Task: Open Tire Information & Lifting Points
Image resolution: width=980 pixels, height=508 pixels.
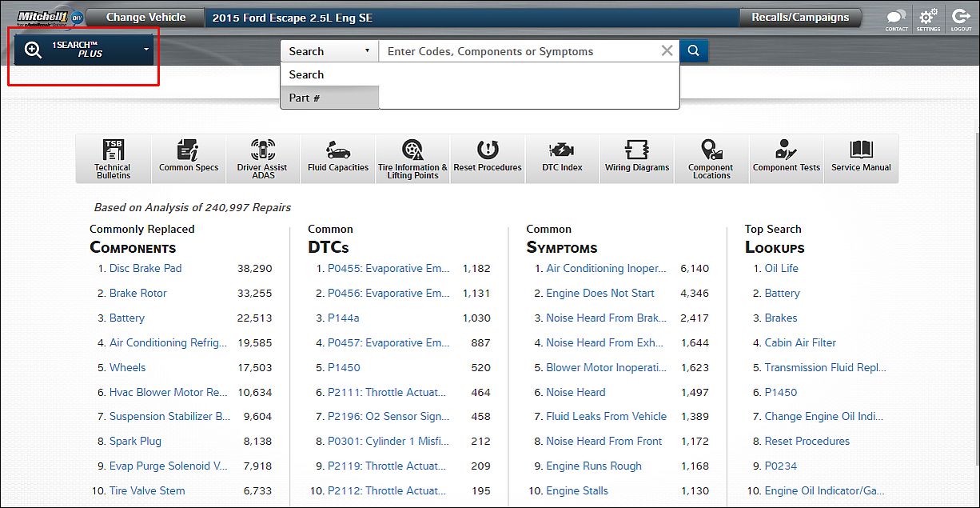Action: 412,158
